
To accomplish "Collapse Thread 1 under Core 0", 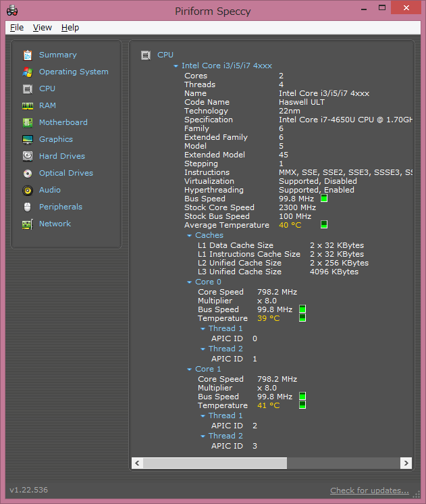I will (x=203, y=329).
